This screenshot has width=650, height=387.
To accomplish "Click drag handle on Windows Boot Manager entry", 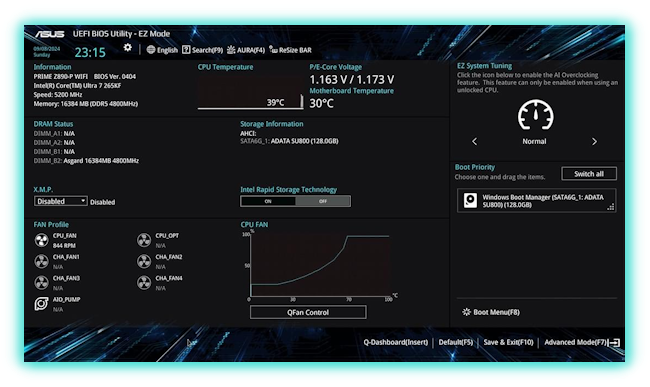I will [x=611, y=207].
